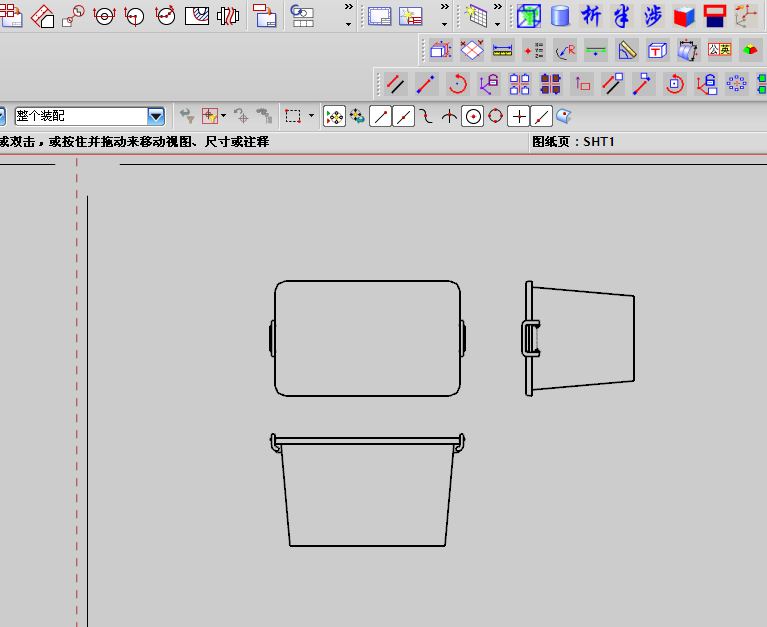Click the green wireframe box icon

click(529, 16)
